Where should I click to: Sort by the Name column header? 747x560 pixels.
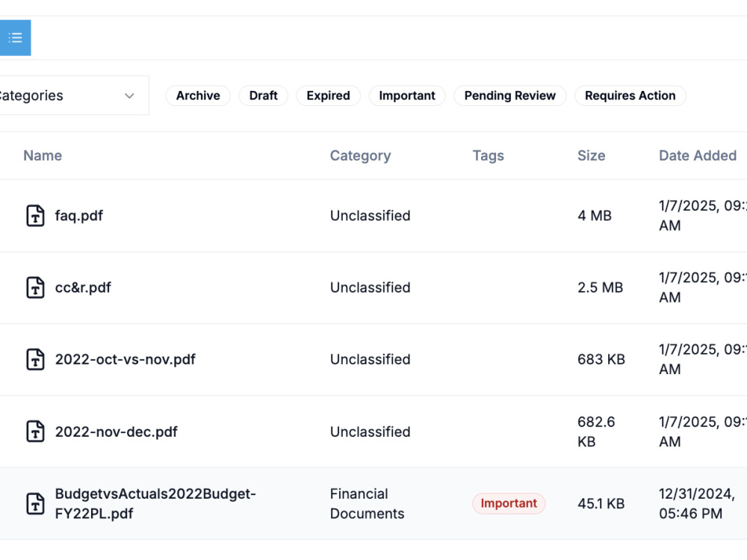click(x=43, y=156)
